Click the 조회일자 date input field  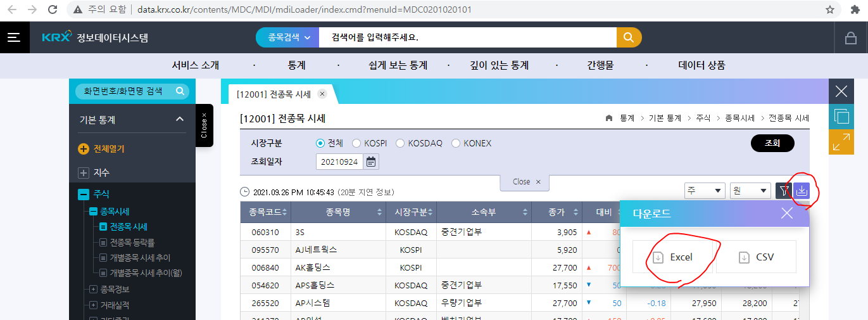(340, 162)
